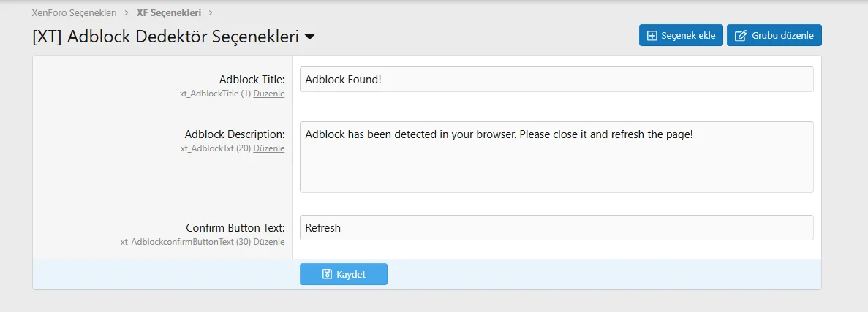The width and height of the screenshot is (868, 312).
Task: Click the pencil icon on Grubu düzenle
Action: [x=741, y=36]
